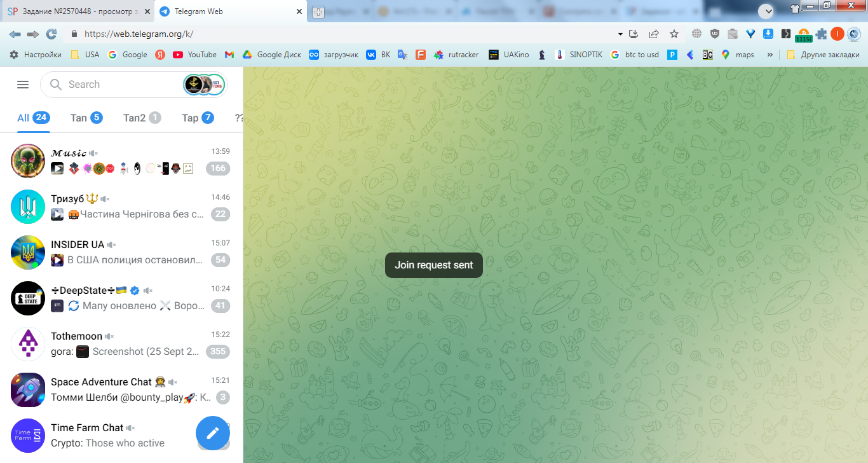Open the address bar dropdown arrow
Viewport: 868px width, 463px height.
click(620, 34)
